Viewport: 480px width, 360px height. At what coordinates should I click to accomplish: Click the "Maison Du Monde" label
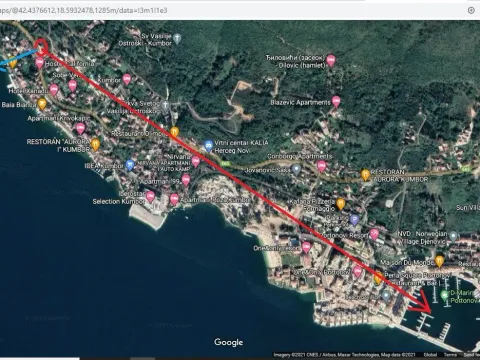coord(407,263)
